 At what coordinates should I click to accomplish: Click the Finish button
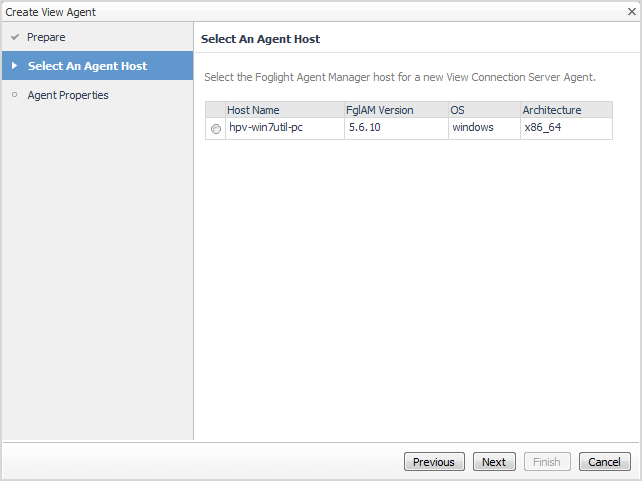tap(547, 462)
